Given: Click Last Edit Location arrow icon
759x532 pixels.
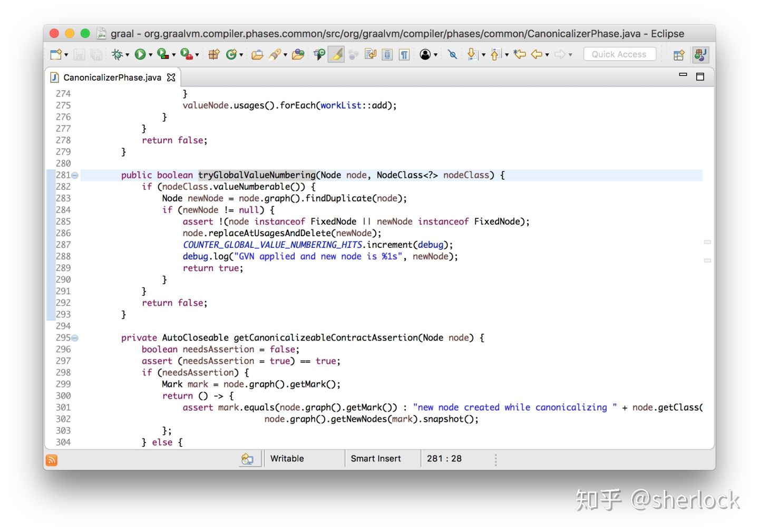Looking at the screenshot, I should 520,54.
